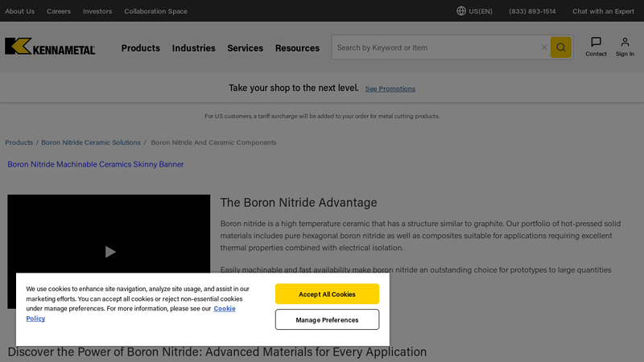Click the globe language icon
This screenshot has width=644, height=362.
[x=461, y=11]
